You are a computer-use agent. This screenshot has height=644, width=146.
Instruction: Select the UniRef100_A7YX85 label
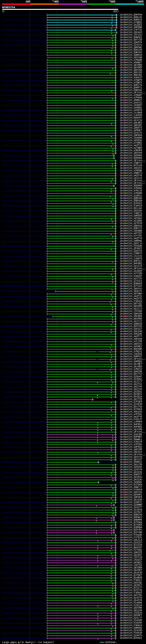(x=131, y=273)
